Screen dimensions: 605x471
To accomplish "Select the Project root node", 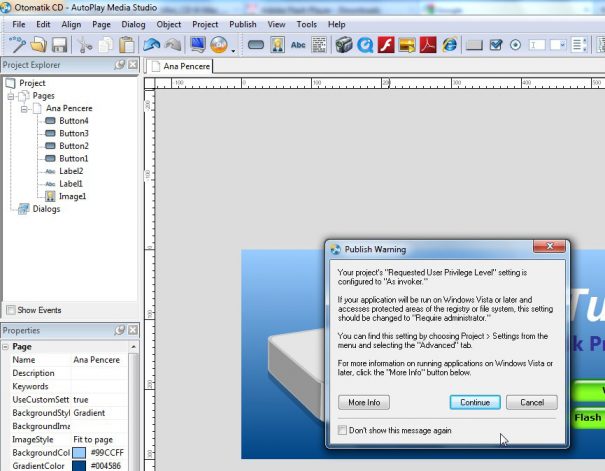I will [32, 83].
